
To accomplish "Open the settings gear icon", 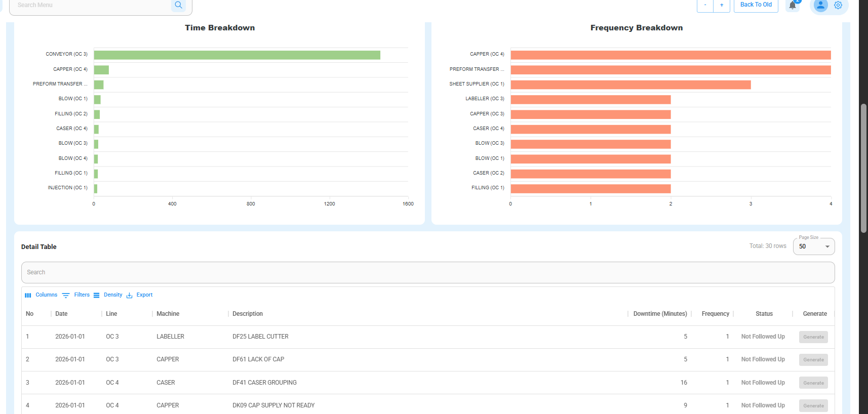I will [x=838, y=5].
